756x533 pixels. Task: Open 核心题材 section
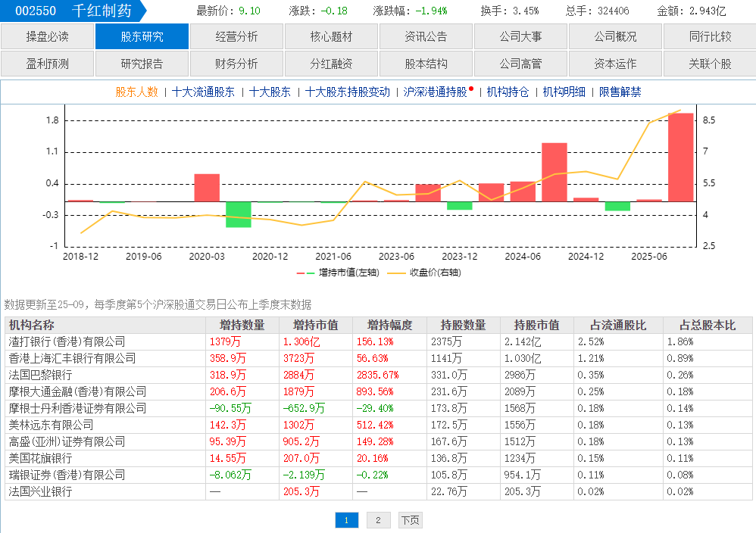click(x=331, y=36)
